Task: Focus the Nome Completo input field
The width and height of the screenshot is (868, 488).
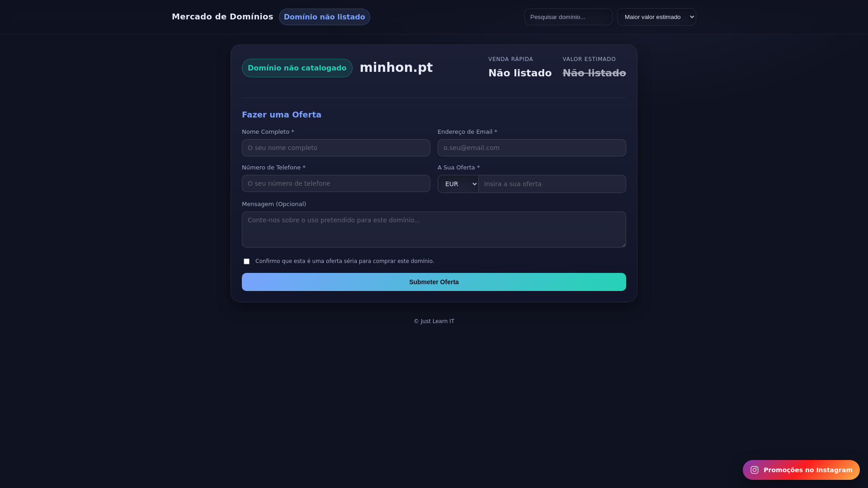Action: pos(336,148)
